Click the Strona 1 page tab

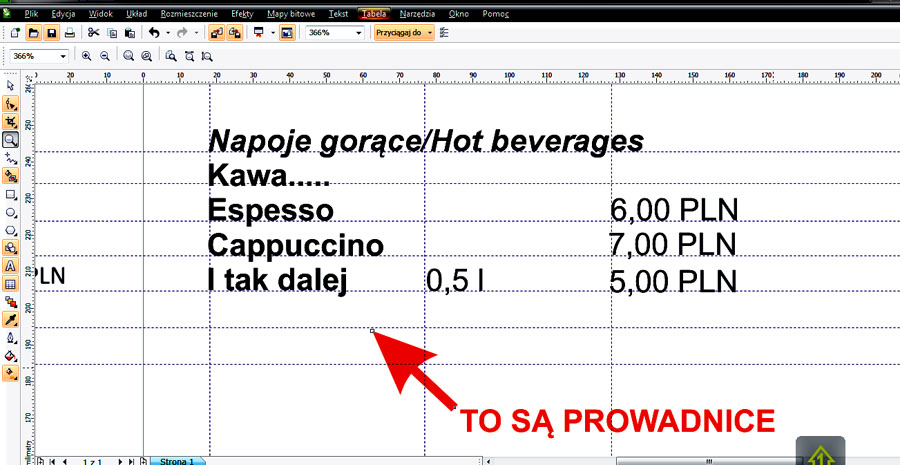tap(178, 461)
